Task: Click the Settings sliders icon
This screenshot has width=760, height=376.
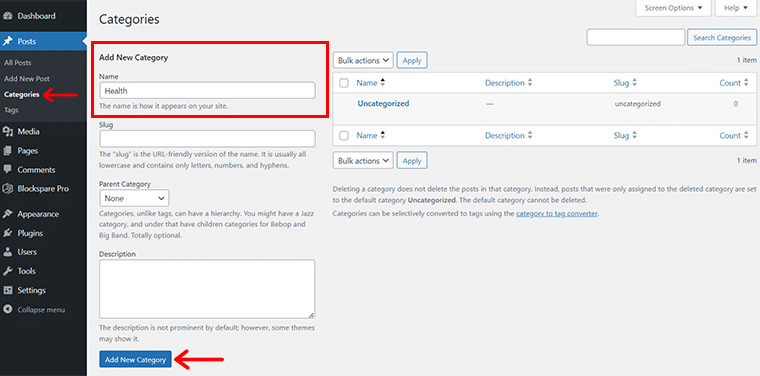Action: tap(7, 291)
